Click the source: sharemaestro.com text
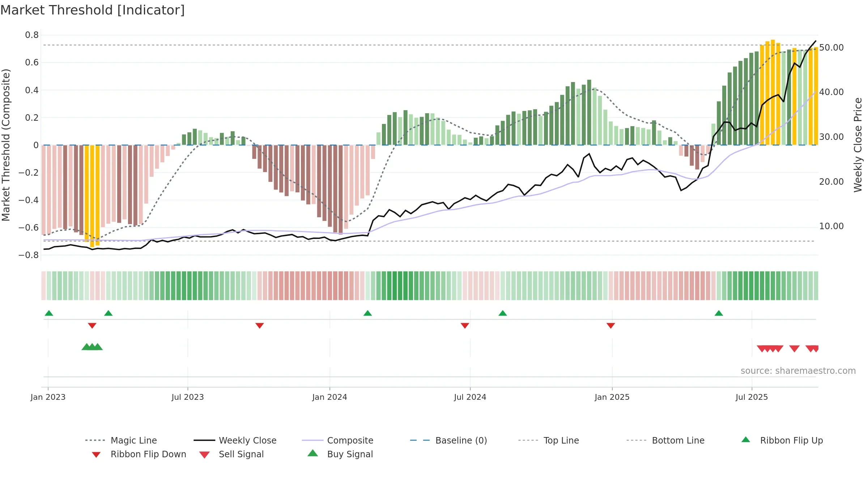This screenshot has height=488, width=868. click(798, 371)
